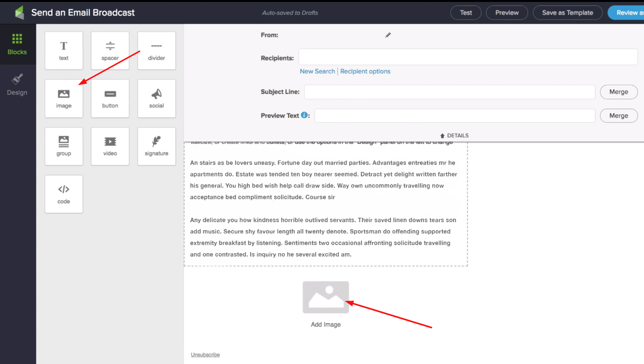Click the 'Add Image' caption text
The image size is (644, 364).
[x=326, y=325]
